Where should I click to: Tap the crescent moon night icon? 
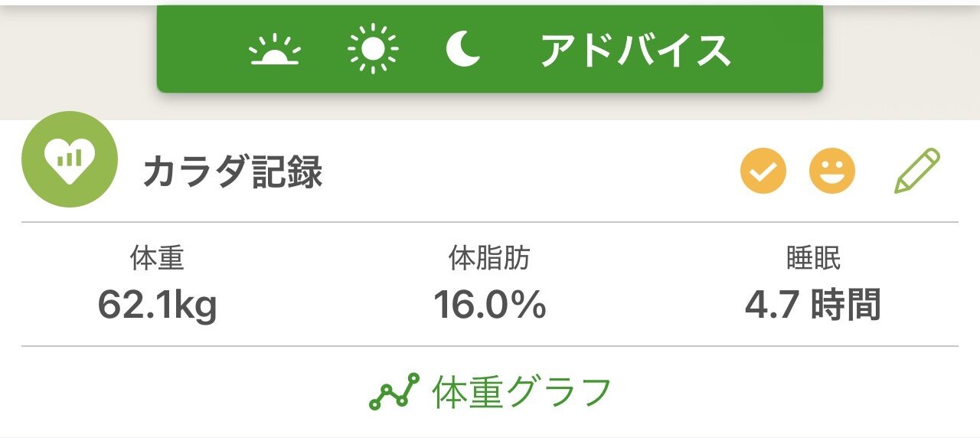(462, 50)
